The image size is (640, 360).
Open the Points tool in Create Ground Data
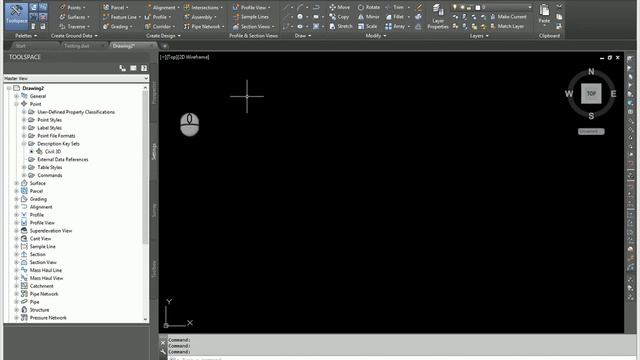pos(72,7)
